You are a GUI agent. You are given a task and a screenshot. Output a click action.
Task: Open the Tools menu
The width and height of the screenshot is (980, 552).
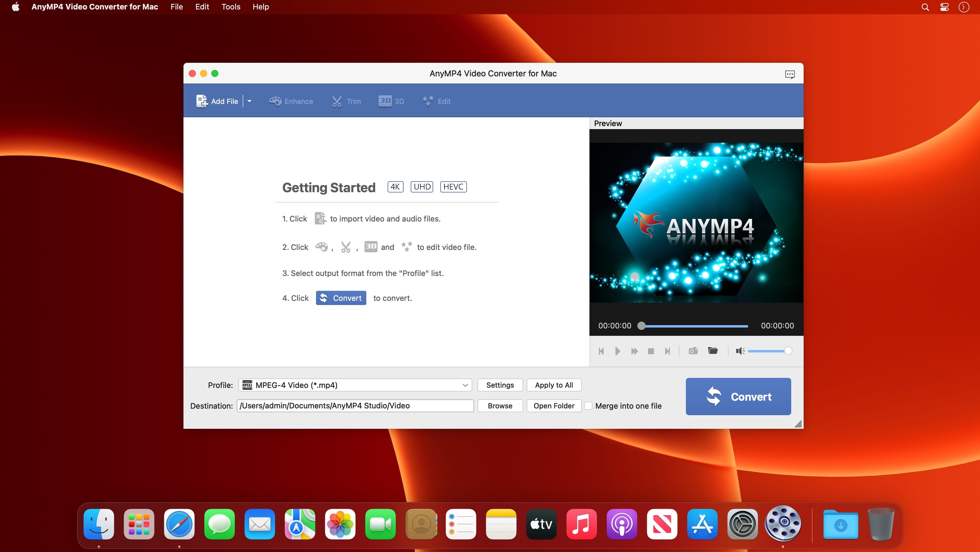coord(231,7)
